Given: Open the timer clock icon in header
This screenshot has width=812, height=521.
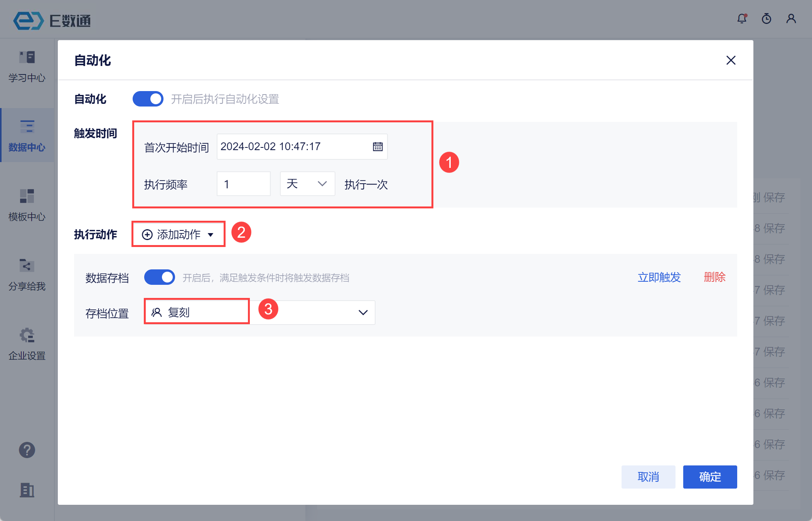Looking at the screenshot, I should [767, 19].
